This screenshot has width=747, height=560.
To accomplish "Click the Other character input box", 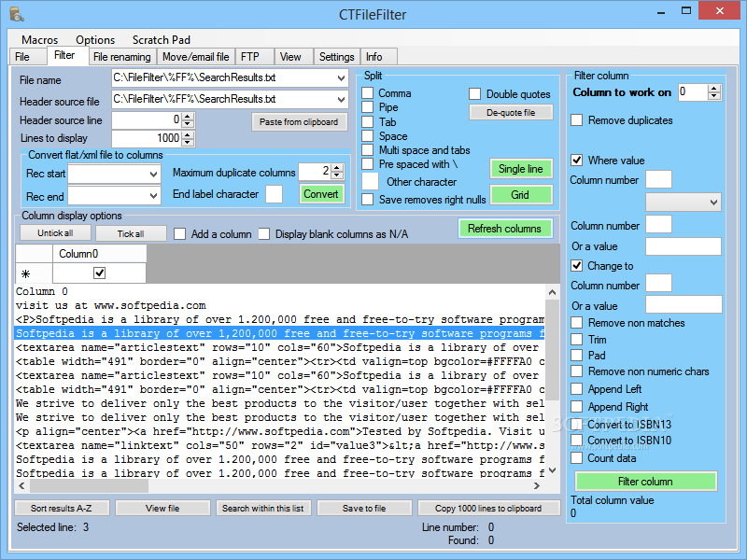I will click(x=370, y=181).
